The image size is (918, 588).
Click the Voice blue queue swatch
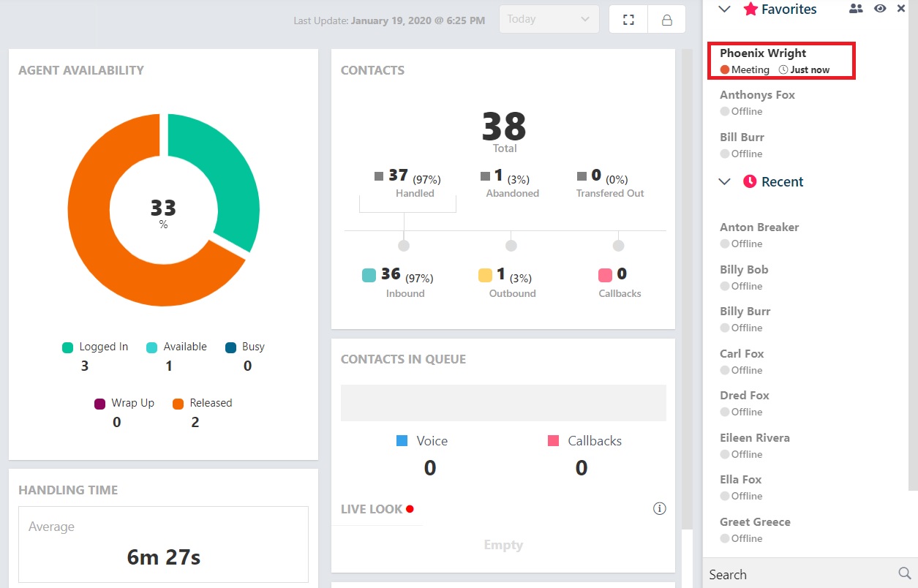coord(402,441)
